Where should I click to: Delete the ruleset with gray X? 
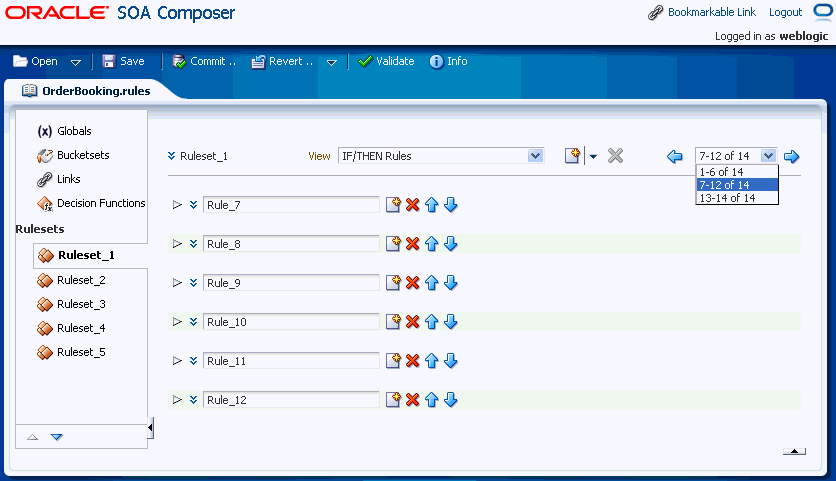pyautogui.click(x=615, y=156)
